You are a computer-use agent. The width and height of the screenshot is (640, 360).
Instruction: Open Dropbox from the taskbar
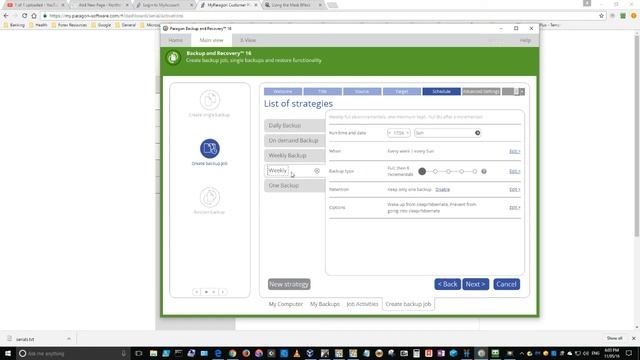(x=310, y=353)
